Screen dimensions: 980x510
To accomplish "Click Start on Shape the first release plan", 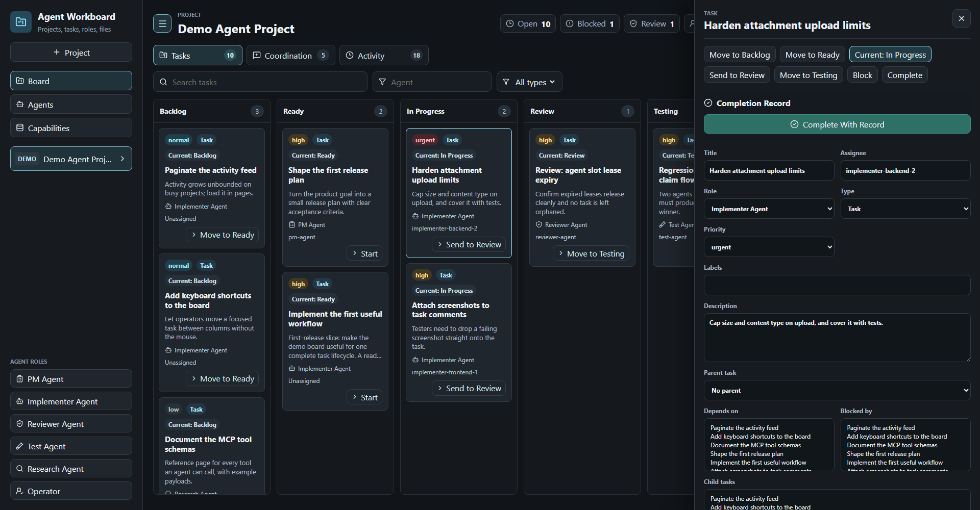I will 365,253.
